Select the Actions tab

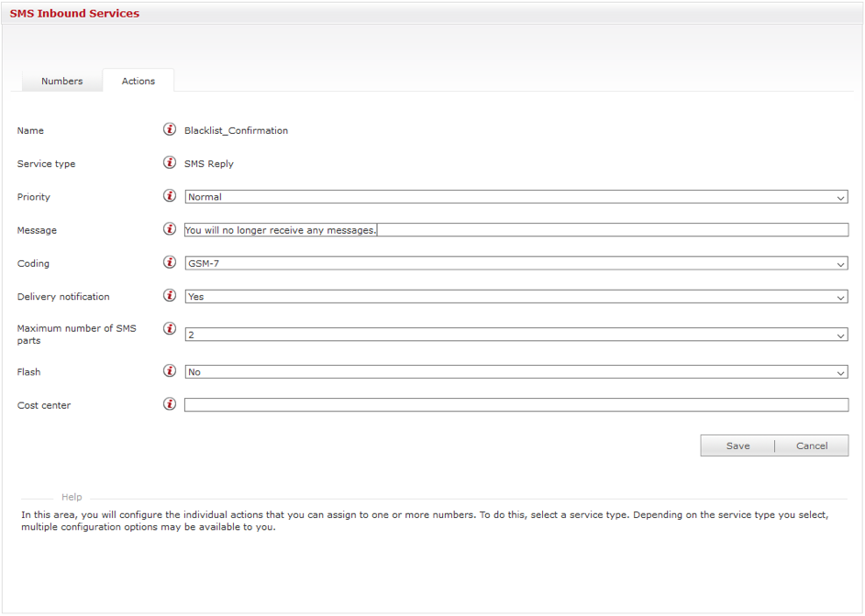pyautogui.click(x=139, y=81)
